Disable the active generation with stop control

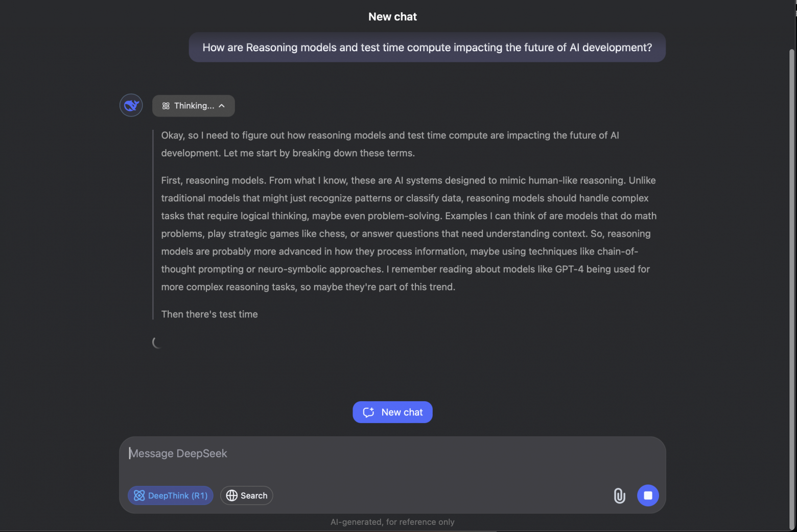(648, 495)
